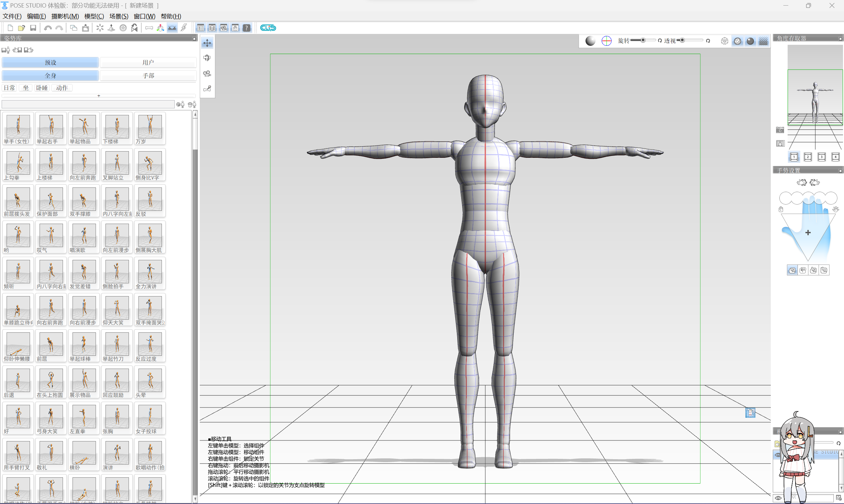Image resolution: width=844 pixels, height=504 pixels.
Task: Select the 叉脚站立 pose thumbnail
Action: (117, 165)
